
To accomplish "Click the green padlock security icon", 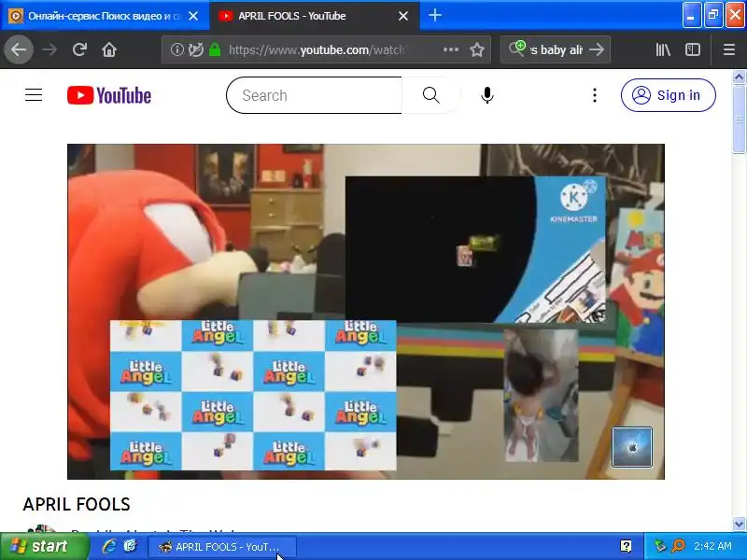I will click(x=215, y=49).
